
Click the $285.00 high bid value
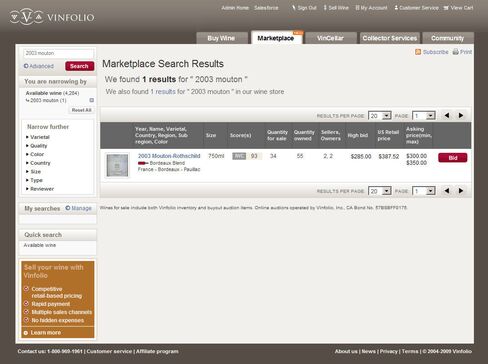361,156
